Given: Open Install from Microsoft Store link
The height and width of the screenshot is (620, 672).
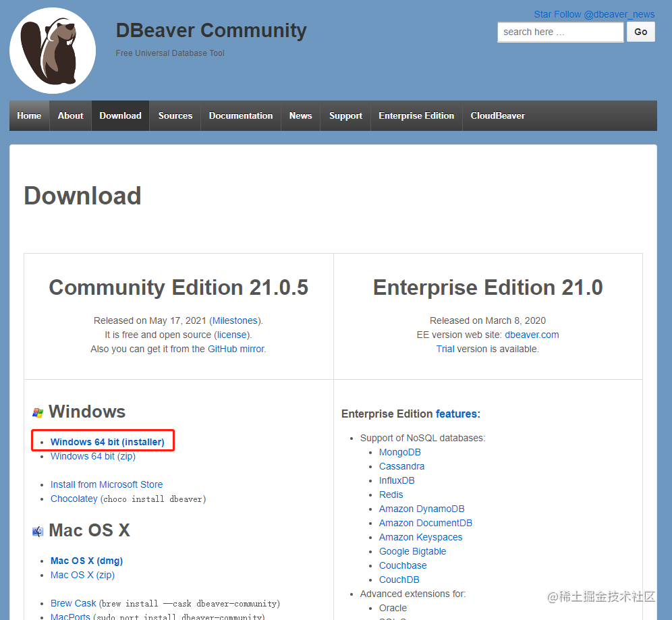Looking at the screenshot, I should coord(107,484).
